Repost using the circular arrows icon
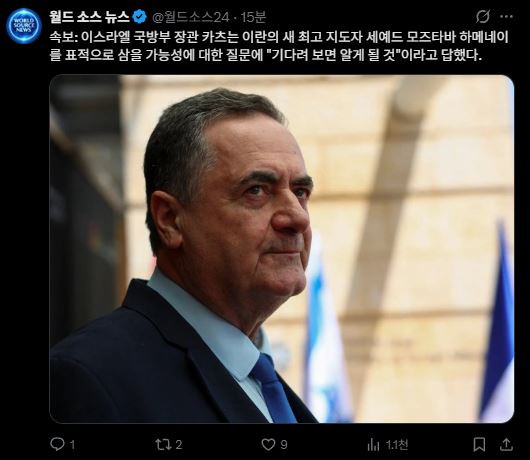The width and height of the screenshot is (530, 460). pos(163,444)
